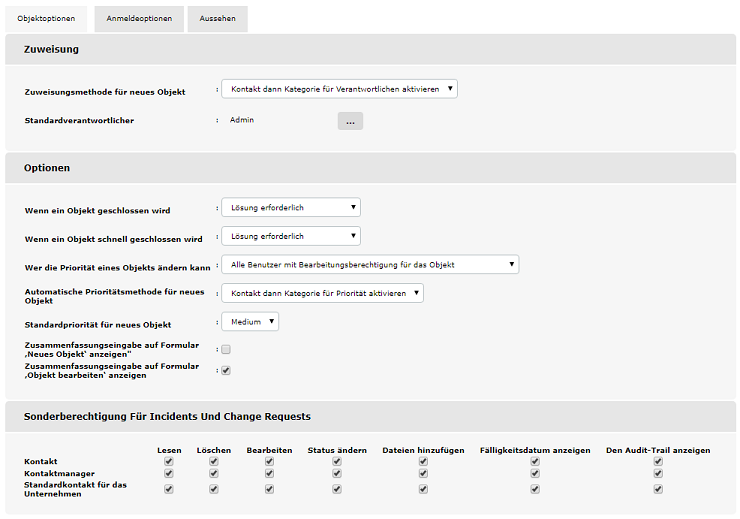Image resolution: width=740 pixels, height=519 pixels.
Task: Toggle Löschen permission for Kontakt
Action: [x=214, y=461]
